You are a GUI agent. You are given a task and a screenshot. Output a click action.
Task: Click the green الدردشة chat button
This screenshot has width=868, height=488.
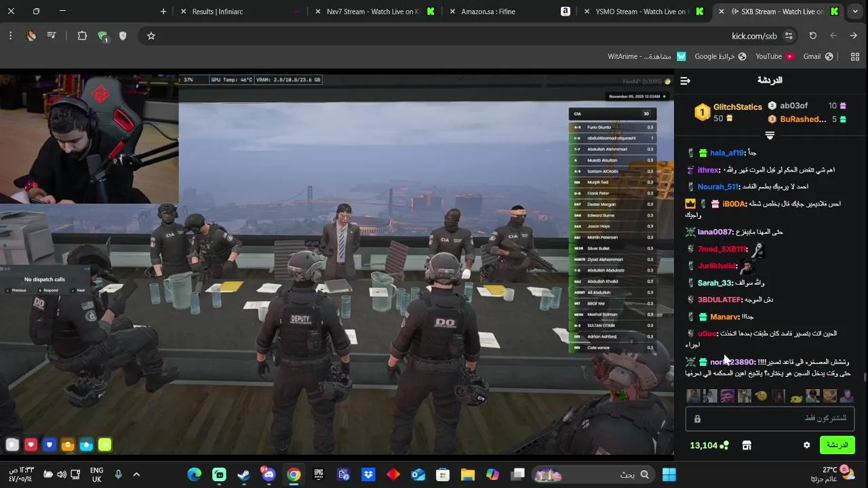coord(837,445)
